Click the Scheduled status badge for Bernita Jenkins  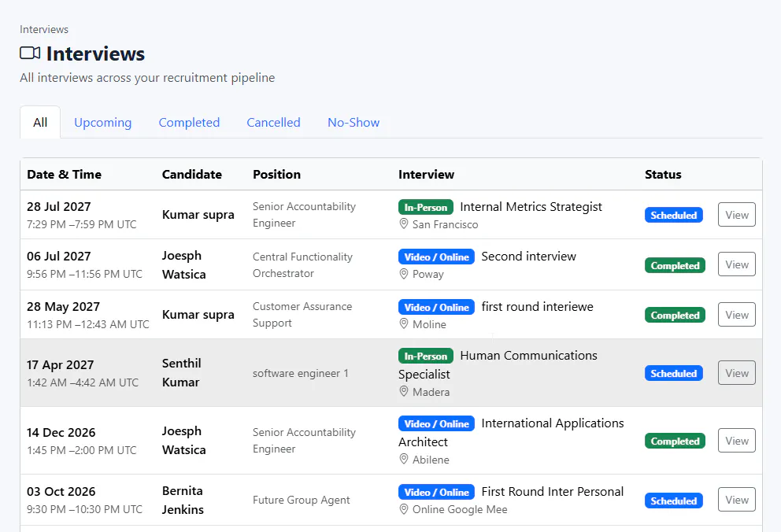pos(674,501)
